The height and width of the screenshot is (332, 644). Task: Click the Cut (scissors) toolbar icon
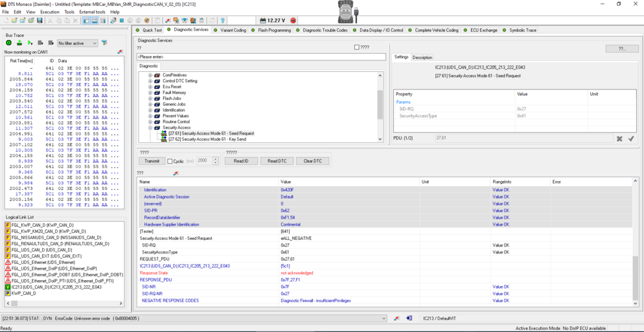[x=50, y=20]
